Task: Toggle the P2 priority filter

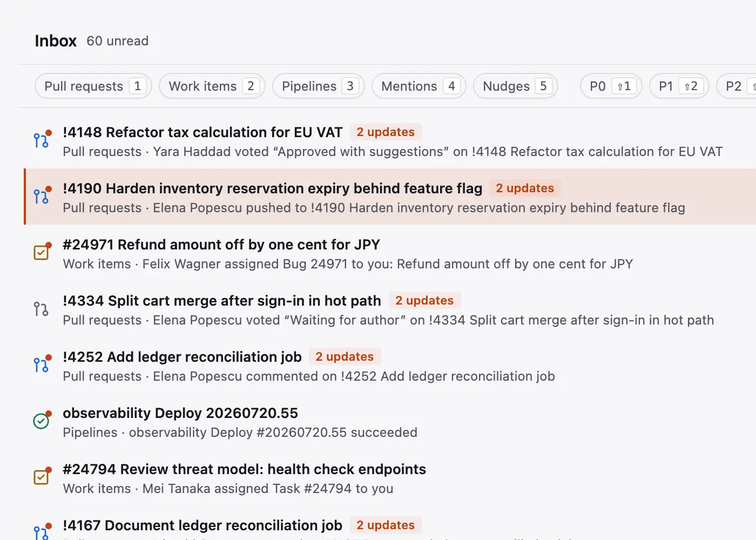Action: click(x=737, y=86)
